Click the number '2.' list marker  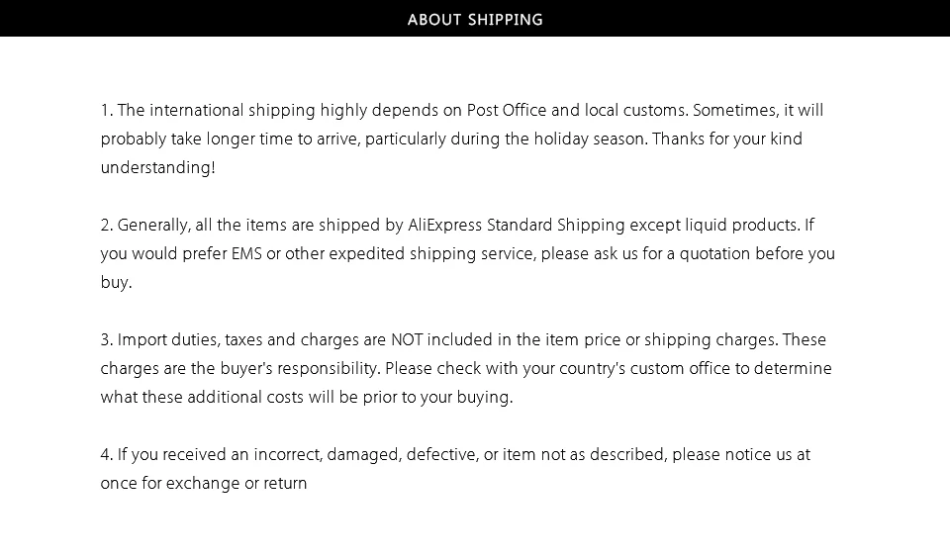pyautogui.click(x=107, y=225)
